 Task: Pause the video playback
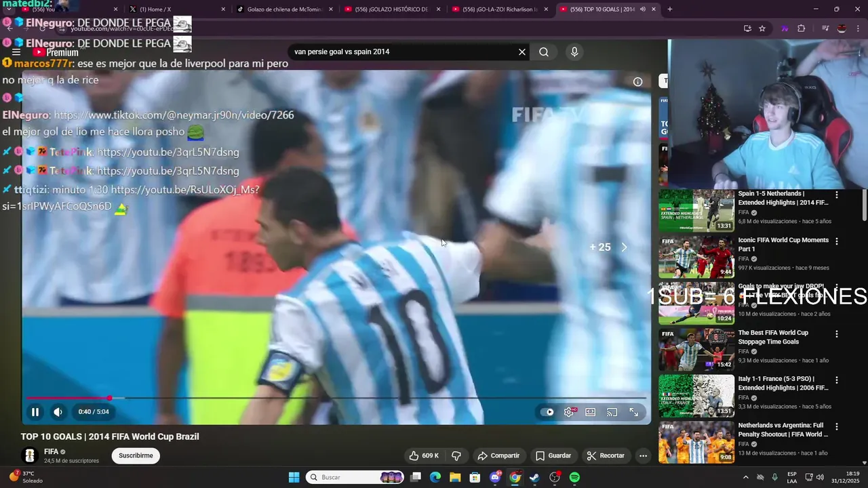35,411
